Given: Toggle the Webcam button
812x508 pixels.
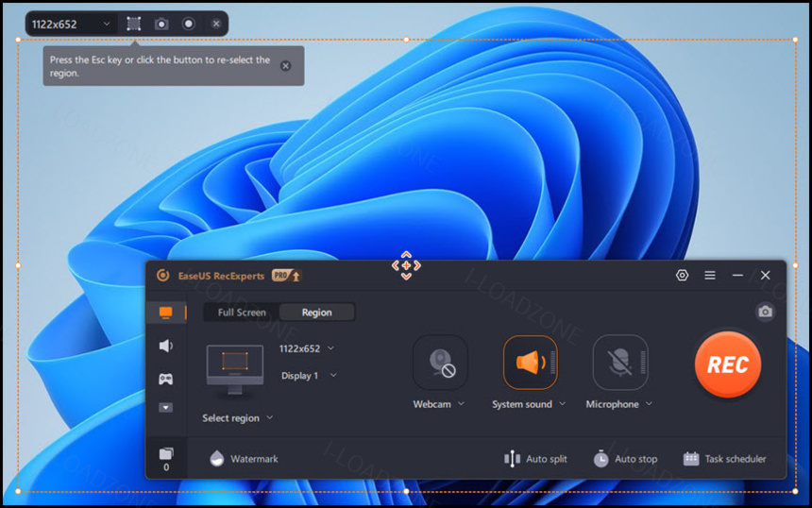Looking at the screenshot, I should 440,363.
